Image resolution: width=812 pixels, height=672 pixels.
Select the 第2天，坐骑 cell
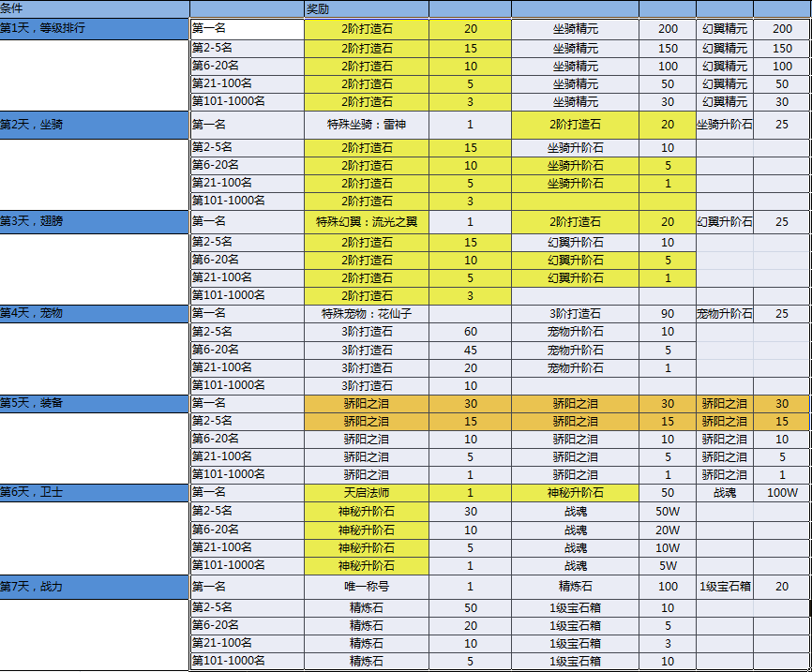click(94, 125)
